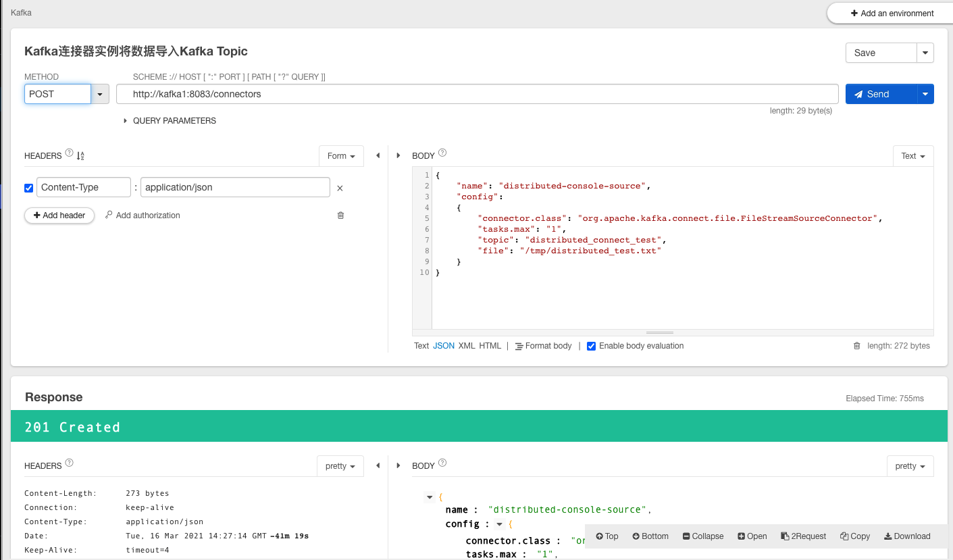Open the POST method dropdown arrow
The width and height of the screenshot is (953, 560).
click(x=100, y=94)
